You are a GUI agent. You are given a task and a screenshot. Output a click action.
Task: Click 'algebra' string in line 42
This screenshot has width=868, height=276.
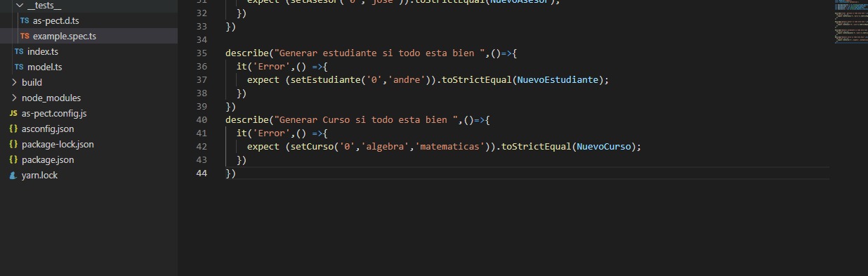click(x=386, y=146)
